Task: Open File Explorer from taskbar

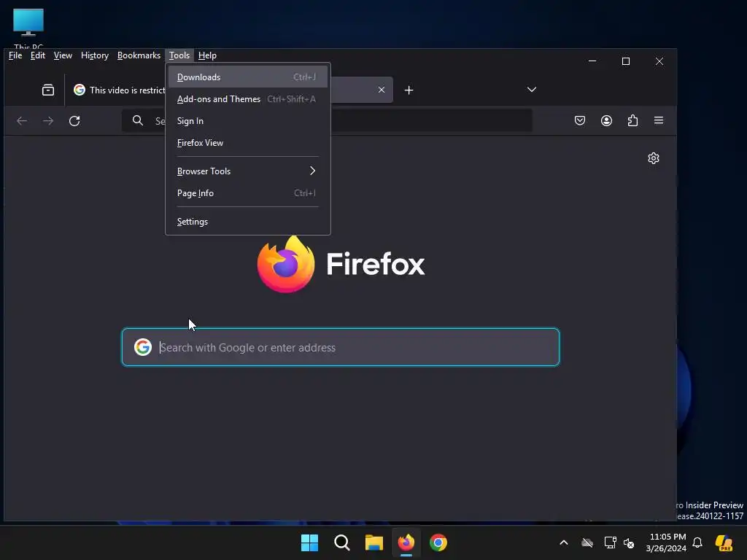Action: [374, 542]
